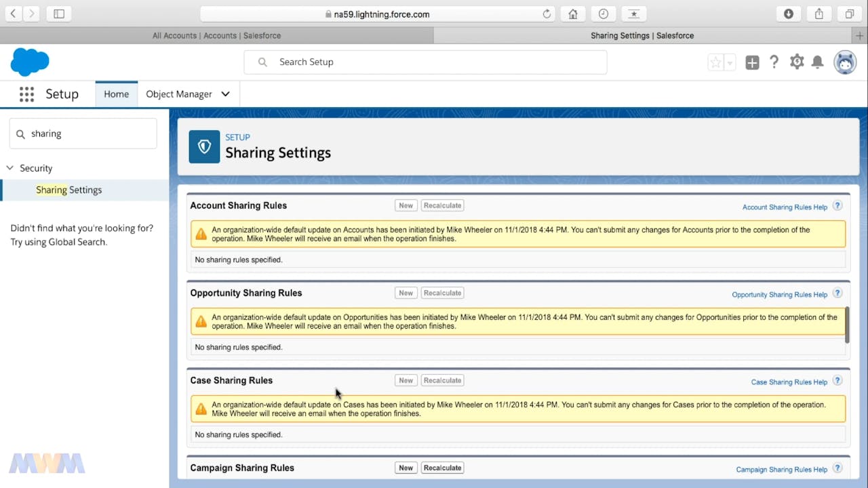Click the Quick Find magnifier icon

[x=20, y=134]
